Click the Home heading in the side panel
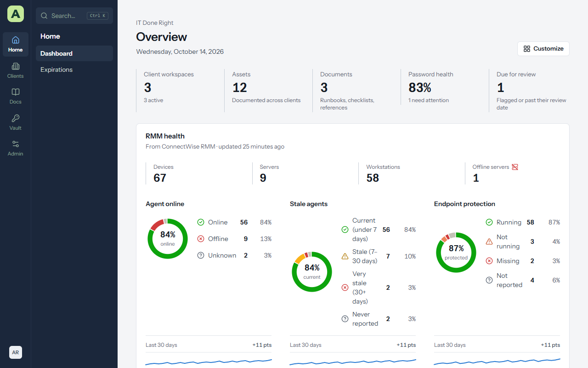The image size is (588, 368). [50, 36]
